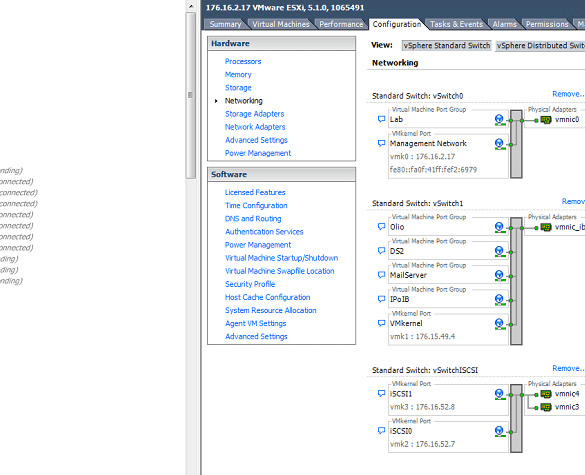Click the speech bubble icon beside Management Network
585x475 pixels.
coord(381,143)
